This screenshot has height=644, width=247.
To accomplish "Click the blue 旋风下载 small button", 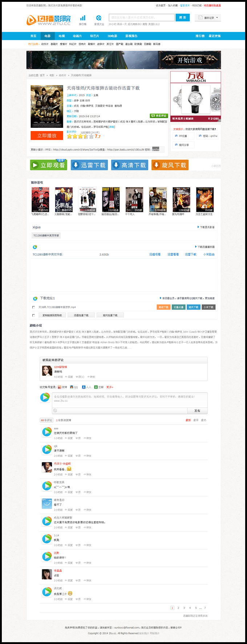I will [193, 307].
